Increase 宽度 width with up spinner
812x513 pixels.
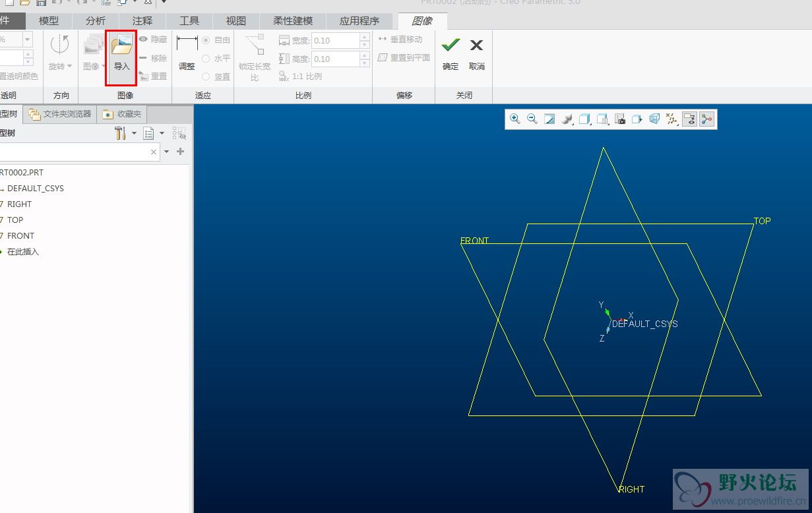[365, 38]
